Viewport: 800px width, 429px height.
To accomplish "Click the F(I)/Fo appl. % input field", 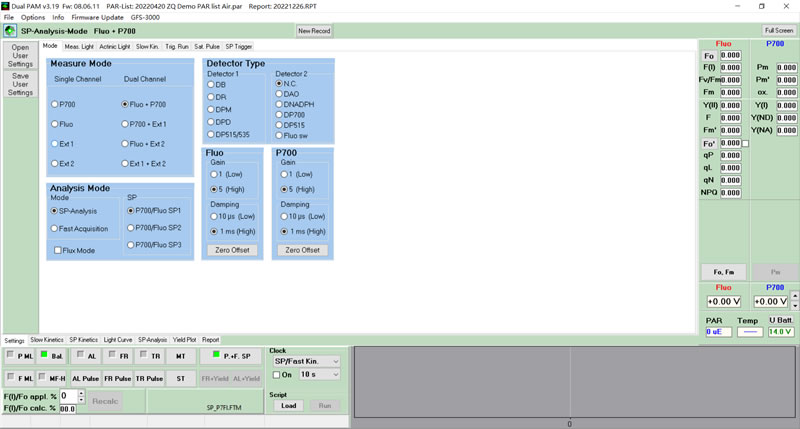I will point(67,396).
